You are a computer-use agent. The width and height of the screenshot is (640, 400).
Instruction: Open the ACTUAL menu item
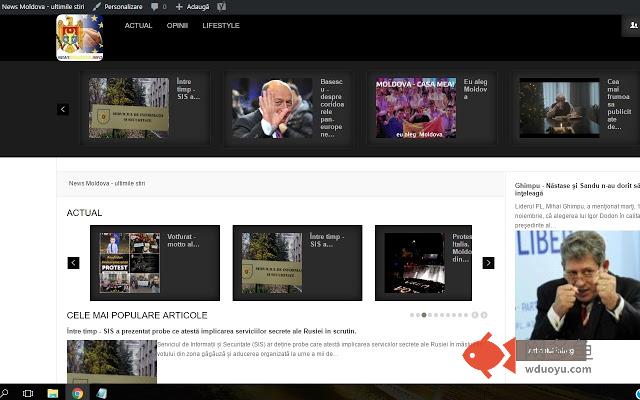pyautogui.click(x=138, y=25)
